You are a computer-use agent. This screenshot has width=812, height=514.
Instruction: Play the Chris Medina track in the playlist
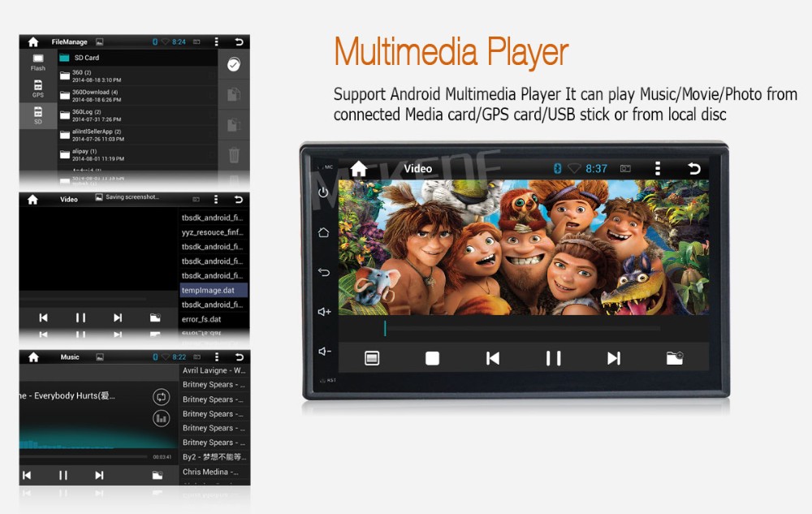tap(213, 472)
